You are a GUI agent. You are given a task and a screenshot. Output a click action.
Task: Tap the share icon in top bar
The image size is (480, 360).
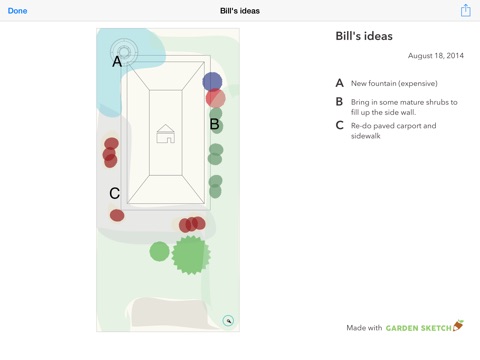click(466, 10)
